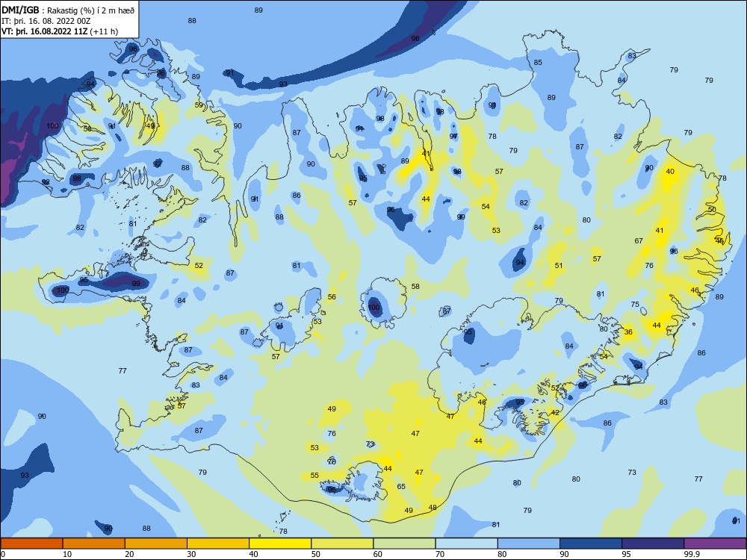Click the pale blue 70–80 legend swatch
747x560 pixels.
(x=466, y=544)
